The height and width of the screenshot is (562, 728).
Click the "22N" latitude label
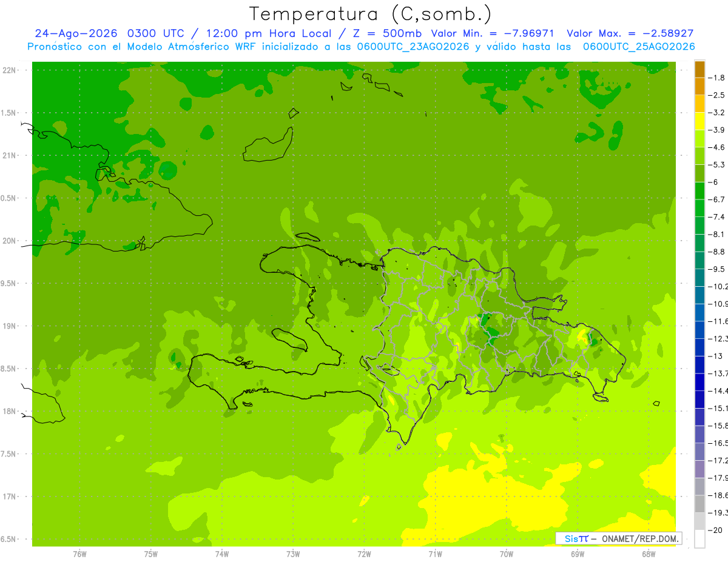click(x=9, y=70)
